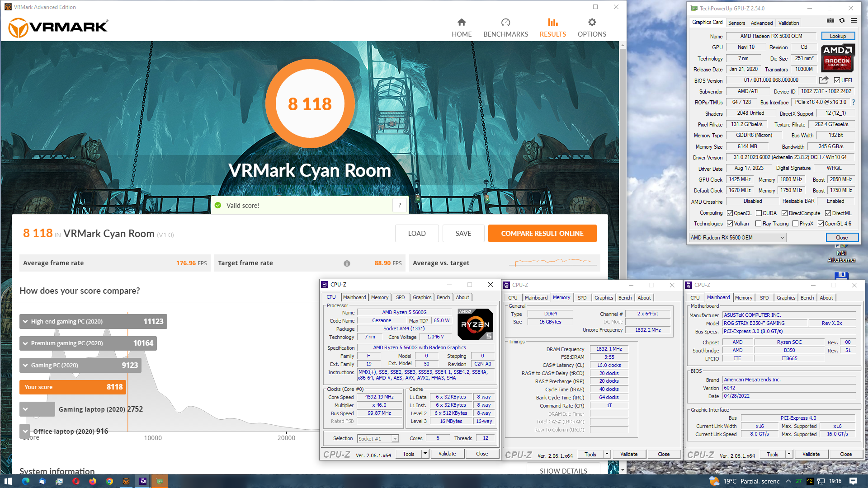
Task: Show hidden tray icons chevron
Action: coord(788,481)
